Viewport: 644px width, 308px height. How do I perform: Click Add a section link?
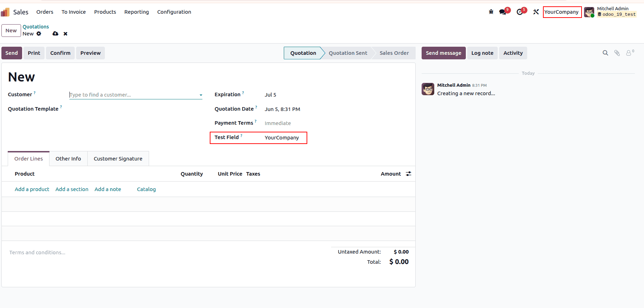coord(72,189)
